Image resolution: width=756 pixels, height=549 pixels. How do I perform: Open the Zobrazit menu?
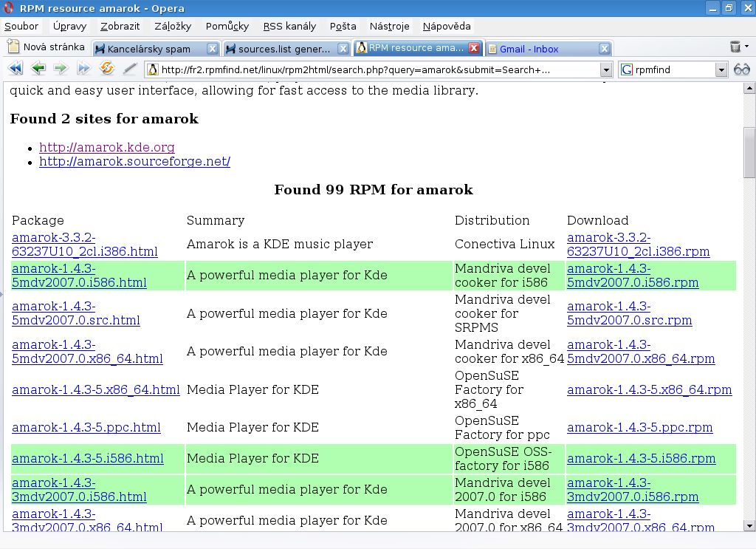(120, 26)
